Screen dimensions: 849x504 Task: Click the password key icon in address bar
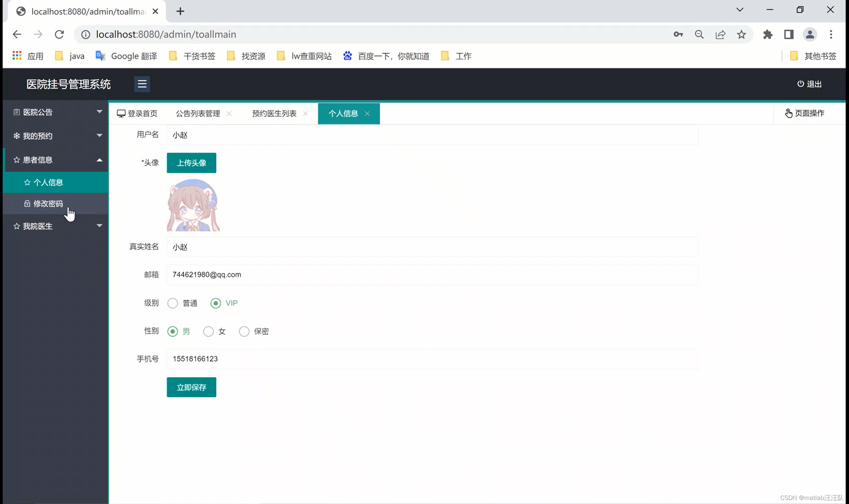pos(678,34)
